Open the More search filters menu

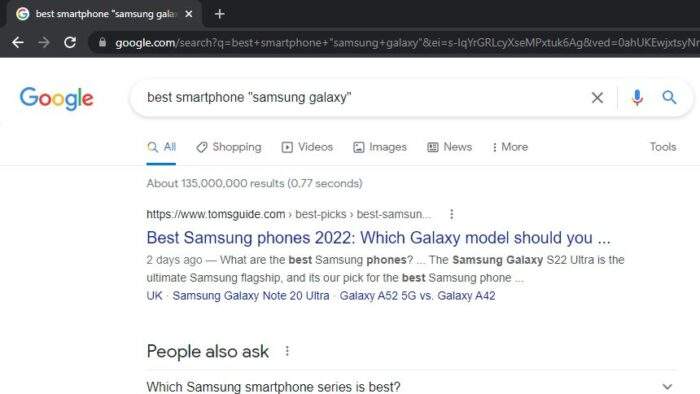[510, 147]
